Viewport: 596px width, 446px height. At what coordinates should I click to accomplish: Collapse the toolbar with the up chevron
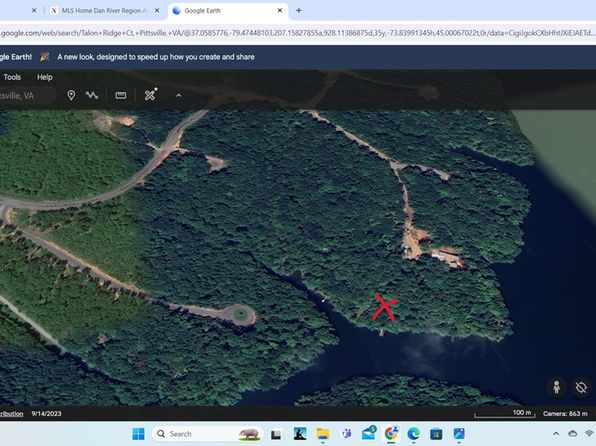(179, 95)
